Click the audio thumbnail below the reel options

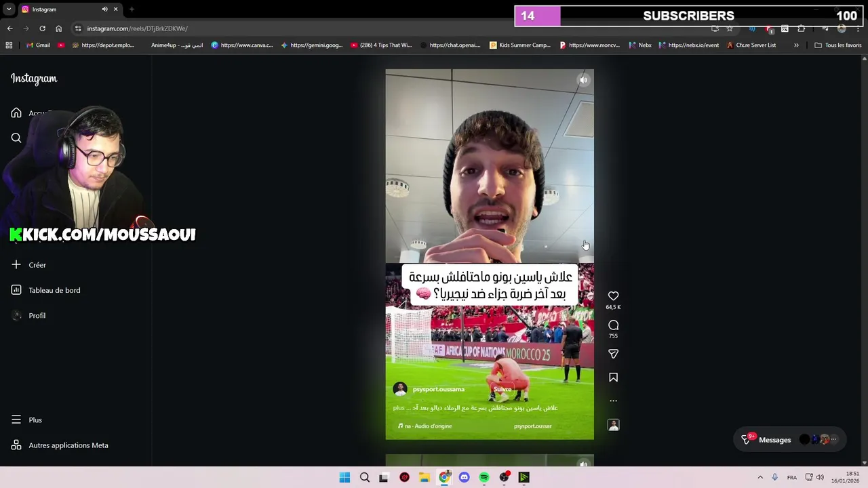pos(613,425)
